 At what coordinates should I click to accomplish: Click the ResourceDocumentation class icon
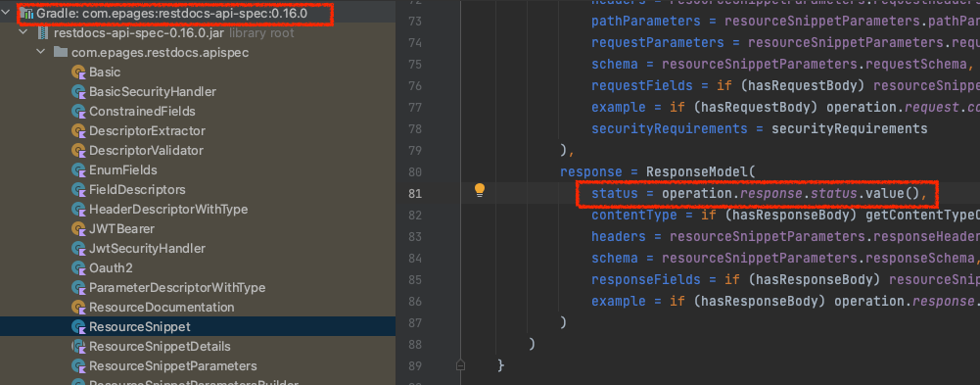(78, 308)
